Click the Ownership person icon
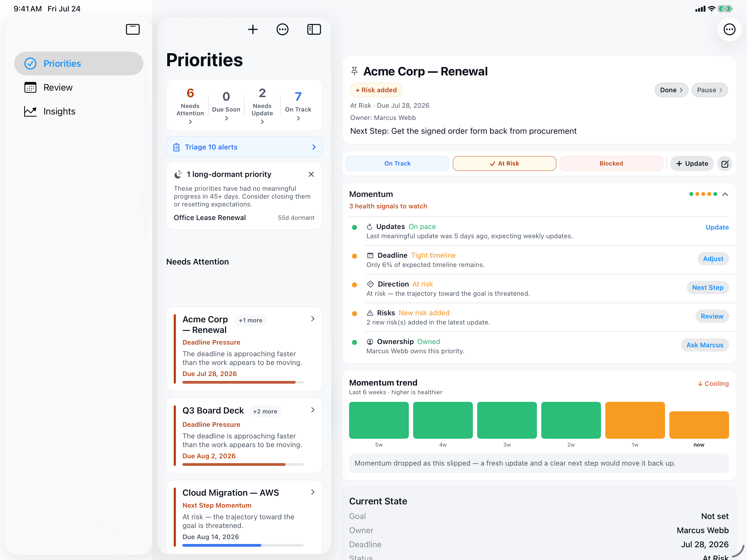 tap(370, 342)
